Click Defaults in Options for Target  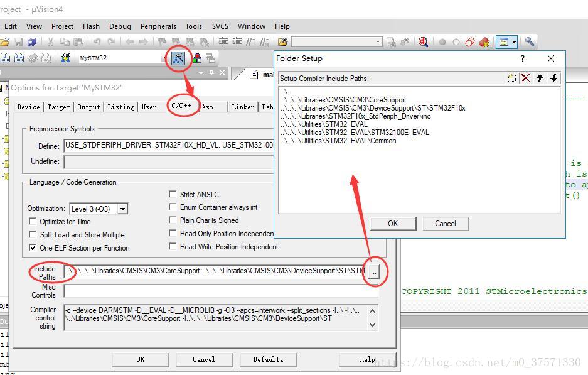[269, 359]
